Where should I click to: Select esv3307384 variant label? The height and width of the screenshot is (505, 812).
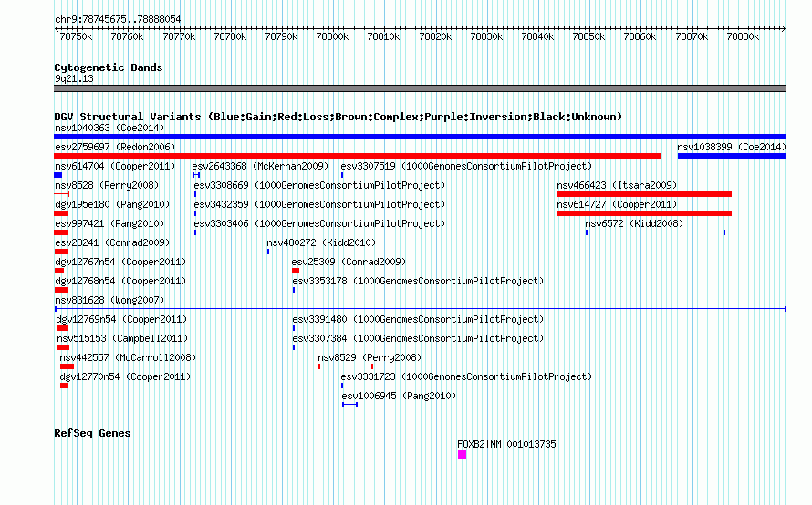[x=418, y=338]
